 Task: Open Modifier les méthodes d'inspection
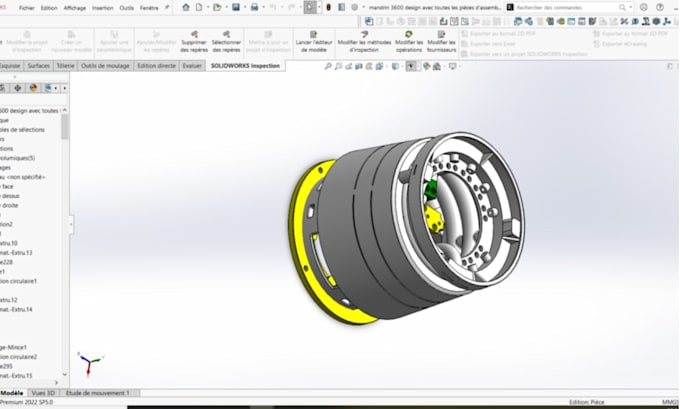pyautogui.click(x=364, y=42)
